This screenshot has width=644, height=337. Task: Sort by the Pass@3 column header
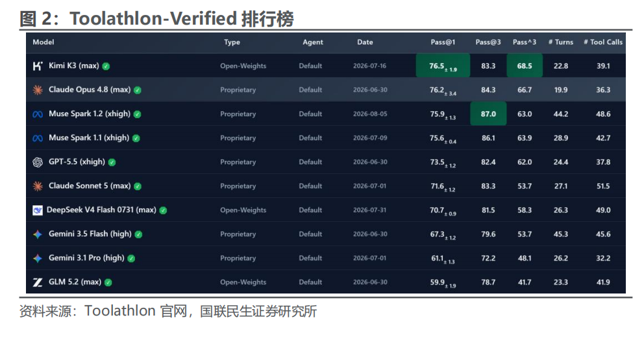point(488,42)
